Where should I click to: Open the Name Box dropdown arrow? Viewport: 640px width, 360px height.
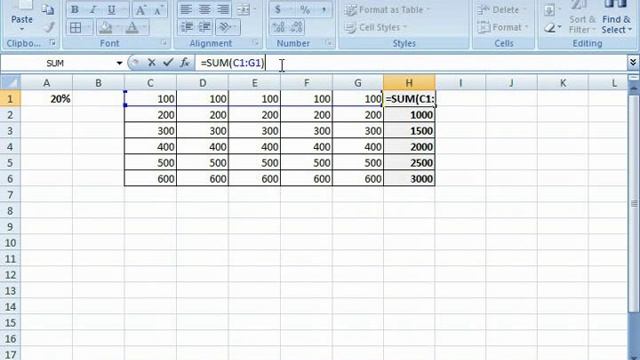click(x=119, y=63)
